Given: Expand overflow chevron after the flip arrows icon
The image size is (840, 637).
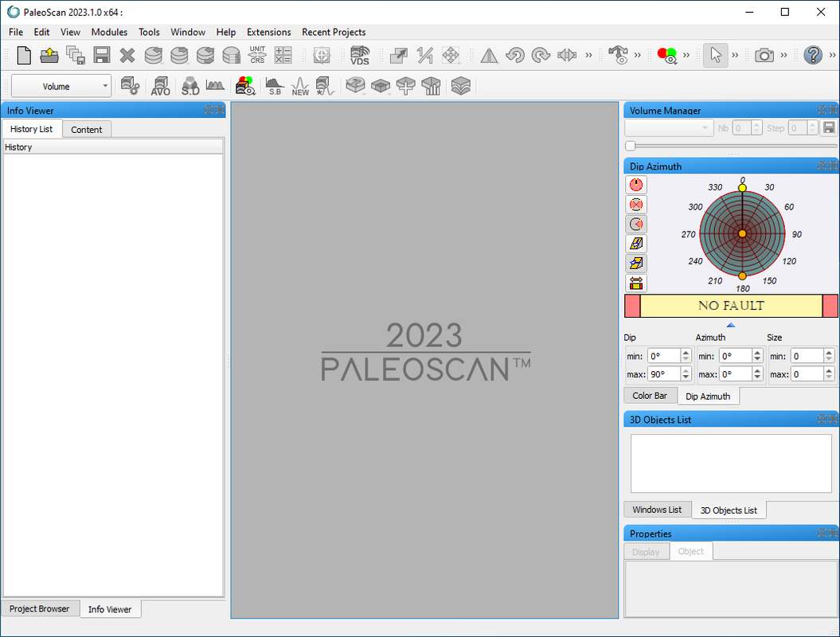Looking at the screenshot, I should point(588,55).
